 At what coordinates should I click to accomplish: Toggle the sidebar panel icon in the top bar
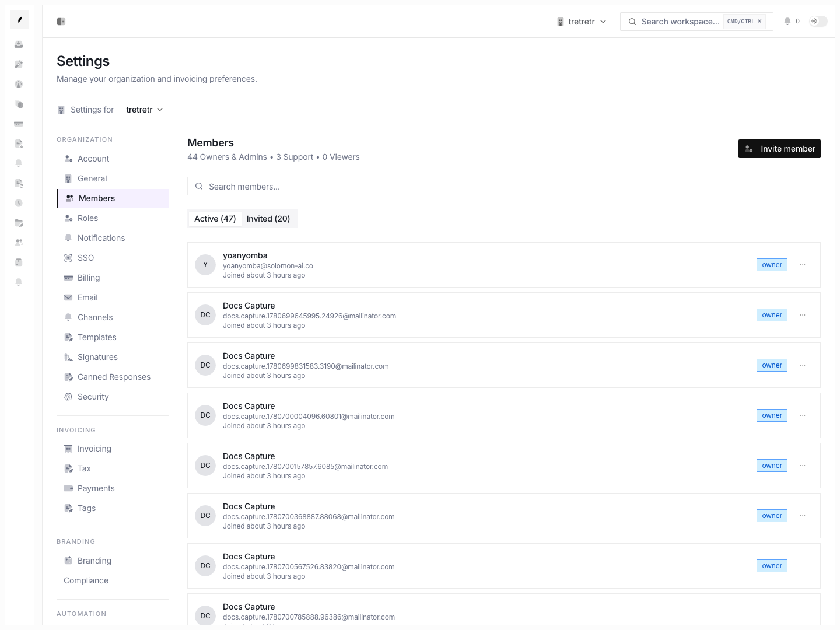(61, 22)
